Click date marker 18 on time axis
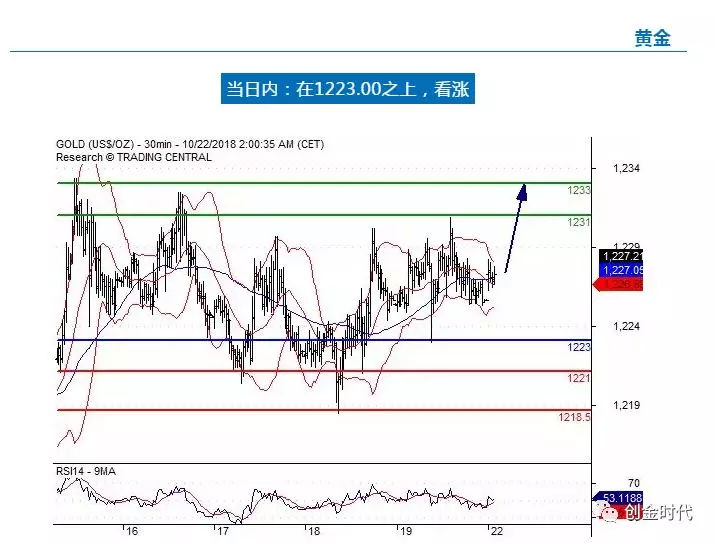 (x=313, y=532)
